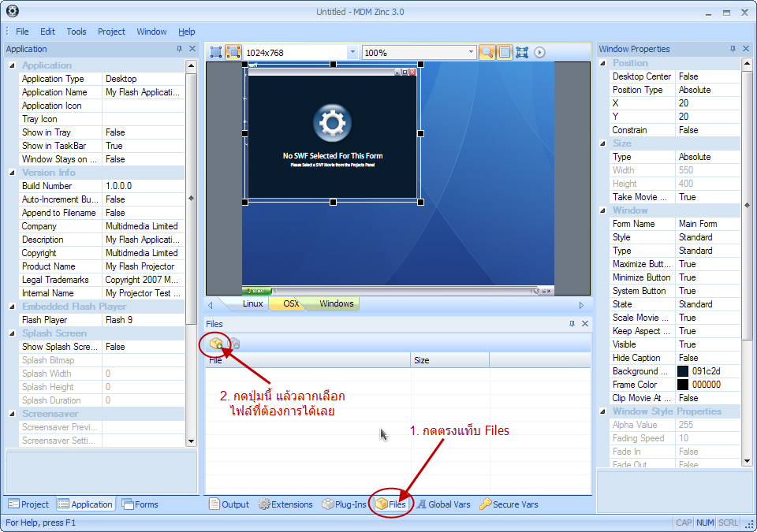Switch to the Project tab at bottom left

[x=29, y=504]
